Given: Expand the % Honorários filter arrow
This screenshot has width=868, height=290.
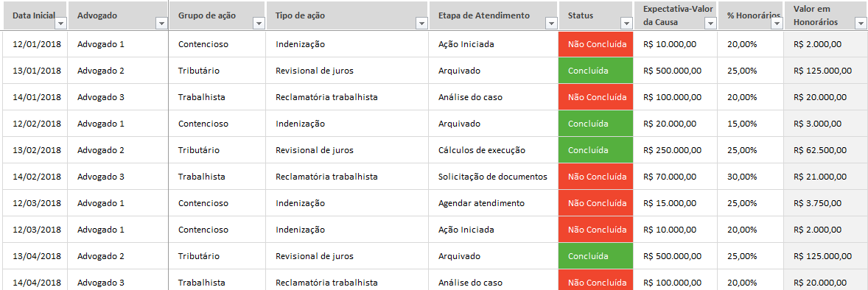Looking at the screenshot, I should (x=777, y=24).
